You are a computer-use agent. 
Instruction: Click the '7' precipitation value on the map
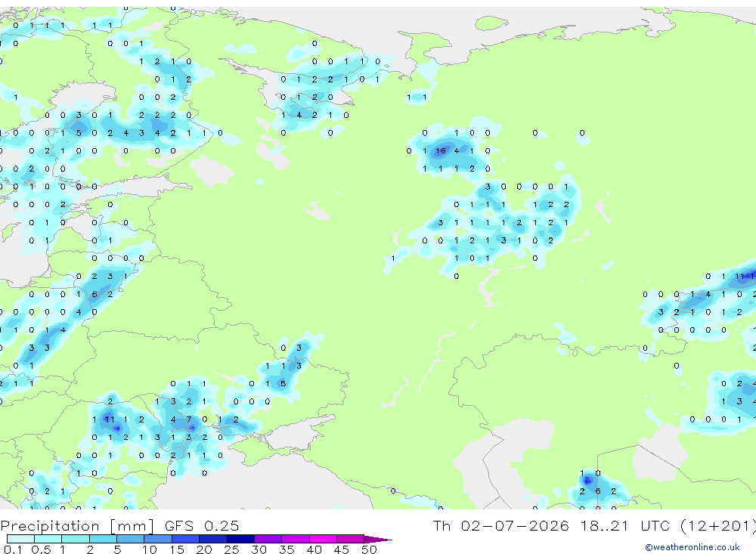189,419
